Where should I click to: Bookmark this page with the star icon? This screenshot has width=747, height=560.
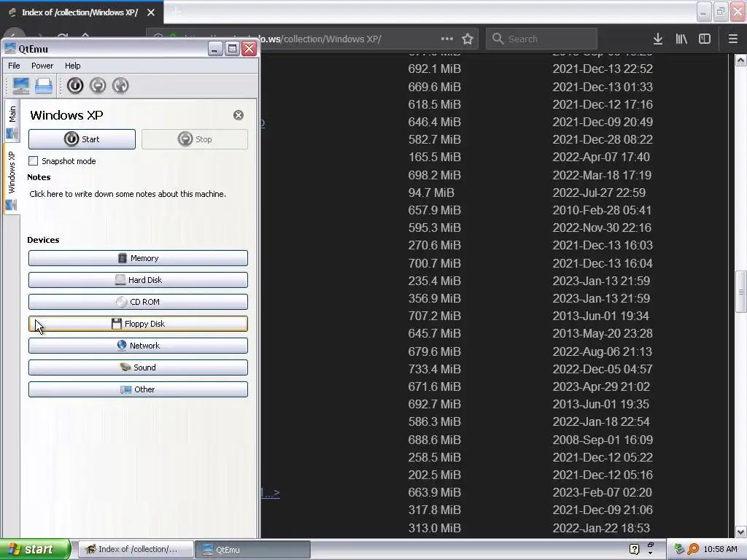[468, 39]
